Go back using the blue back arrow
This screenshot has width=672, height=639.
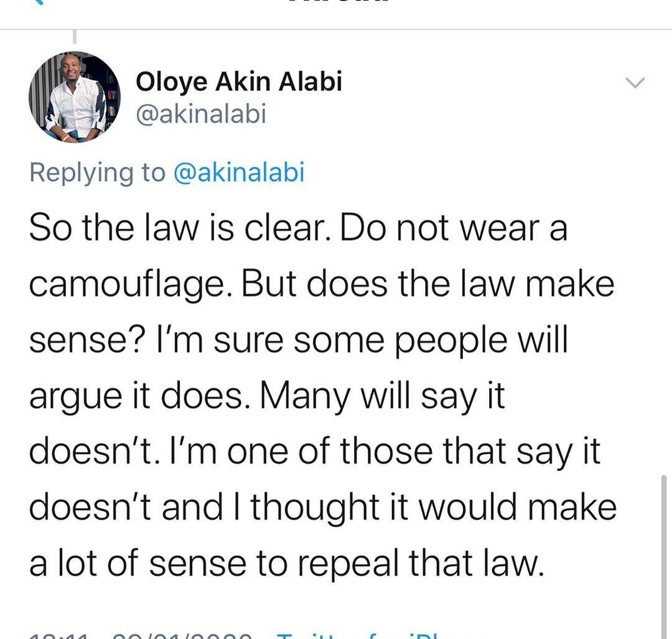(x=38, y=2)
